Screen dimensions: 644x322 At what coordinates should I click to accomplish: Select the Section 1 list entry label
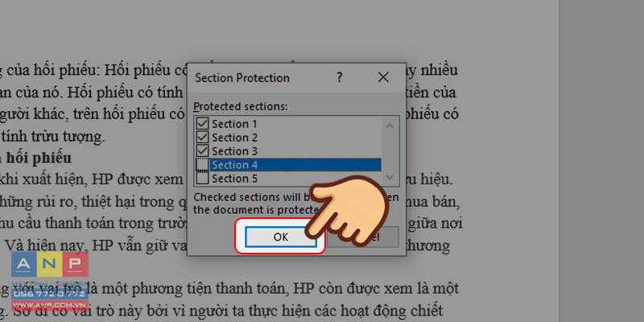tap(234, 124)
